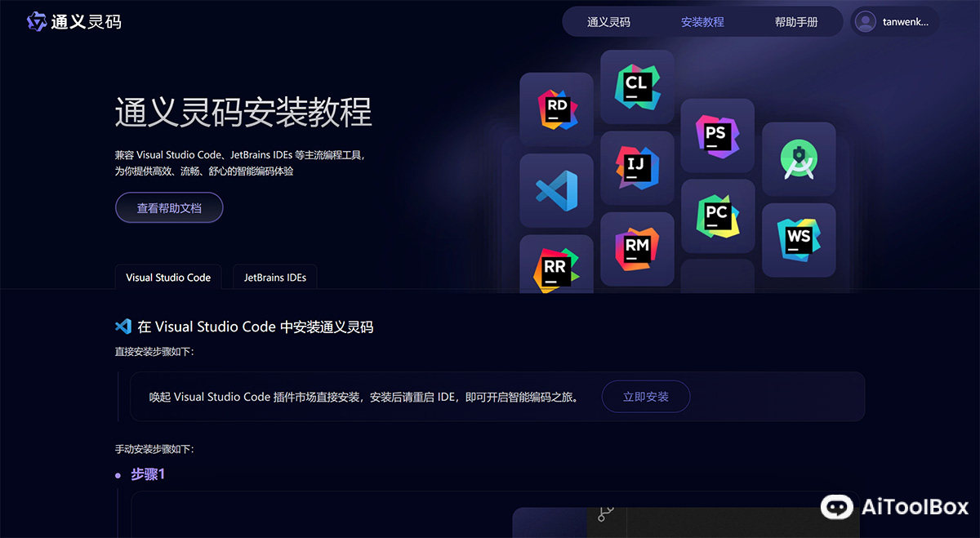Click the IntelliJ IDEA (IJ) icon
The image size is (980, 538).
[637, 167]
